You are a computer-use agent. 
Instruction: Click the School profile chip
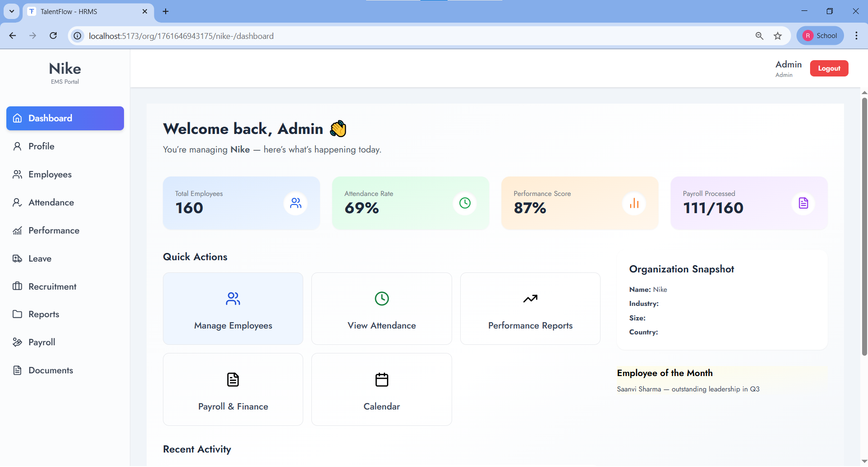pos(820,36)
